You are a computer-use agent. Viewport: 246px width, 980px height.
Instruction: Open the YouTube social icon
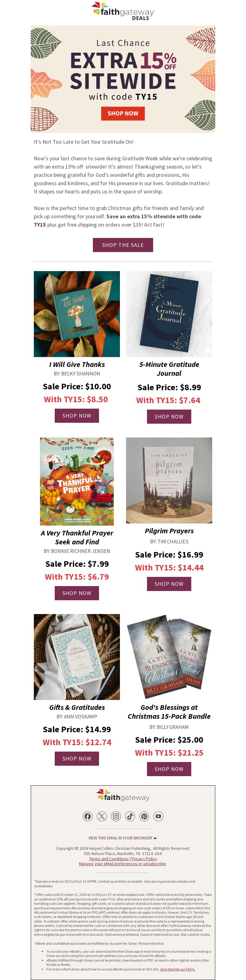[x=158, y=816]
